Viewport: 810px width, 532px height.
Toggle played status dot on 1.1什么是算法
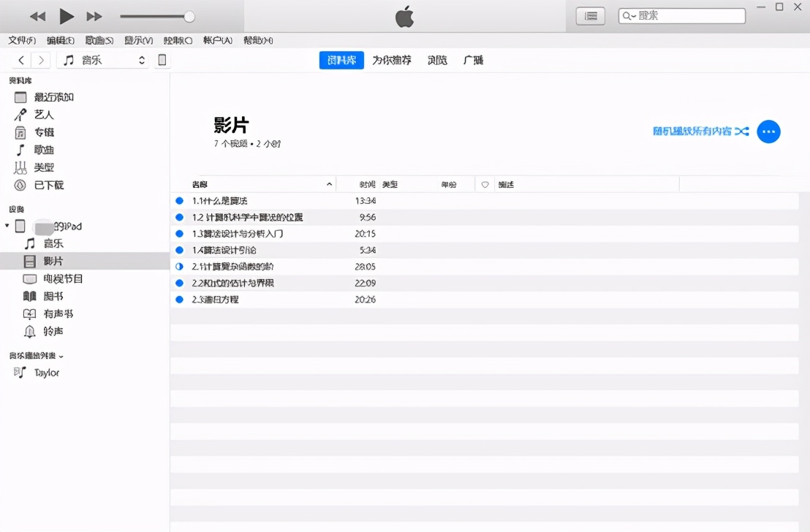(179, 199)
